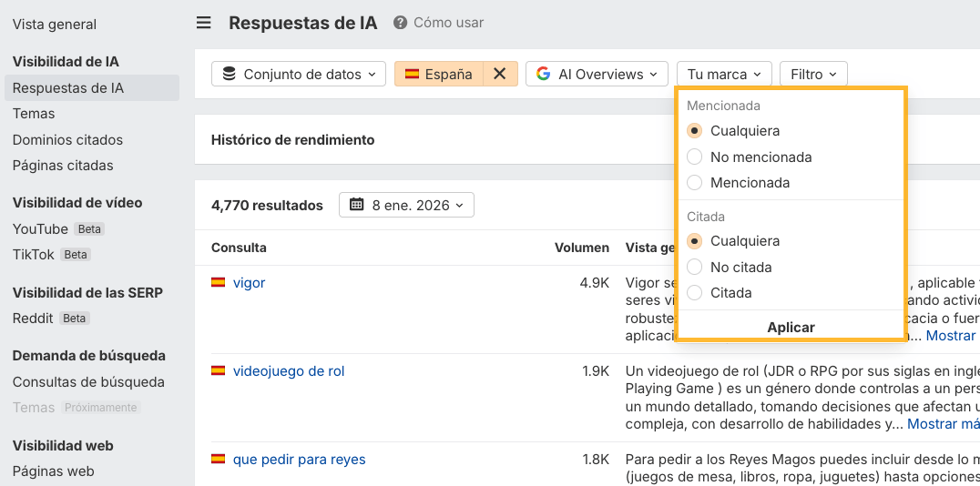Open Dominios citados in the sidebar
The height and width of the screenshot is (486, 980).
(x=67, y=140)
